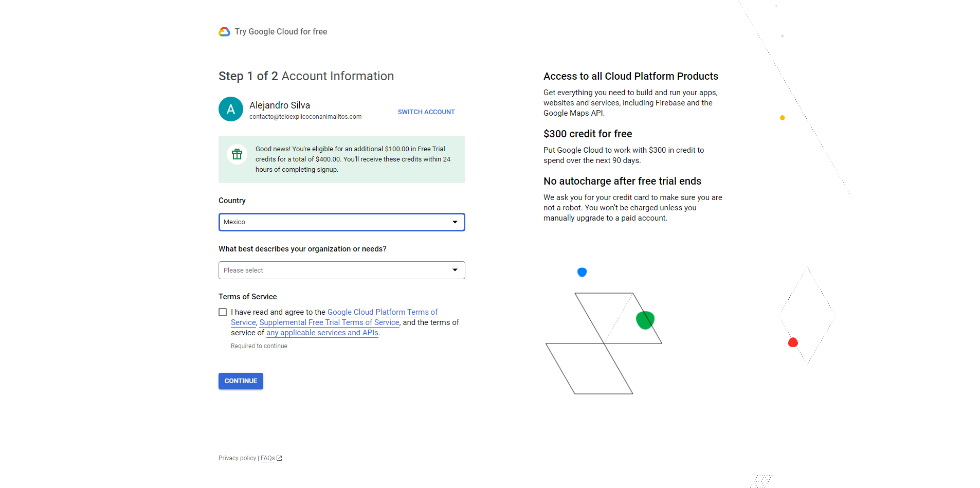Screen dimensions: 980x488
Task: Open Google Cloud Platform Terms of Service link
Action: tap(382, 312)
